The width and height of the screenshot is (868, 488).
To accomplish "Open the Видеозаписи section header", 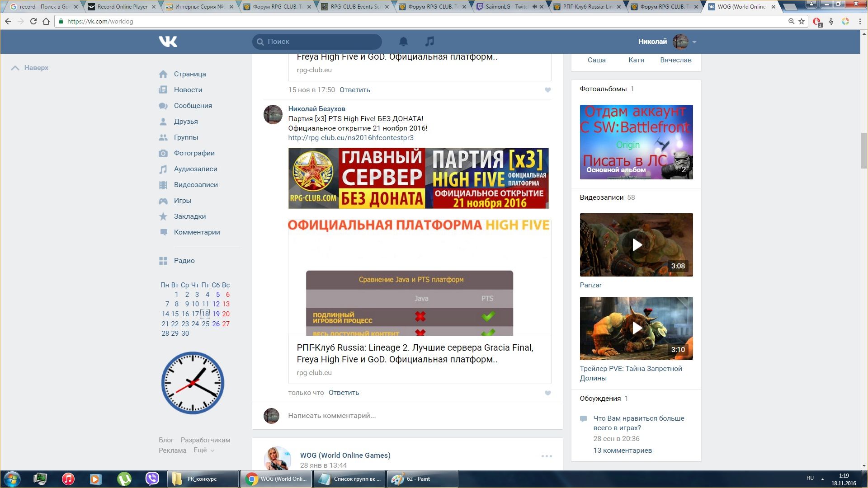I will pos(601,197).
